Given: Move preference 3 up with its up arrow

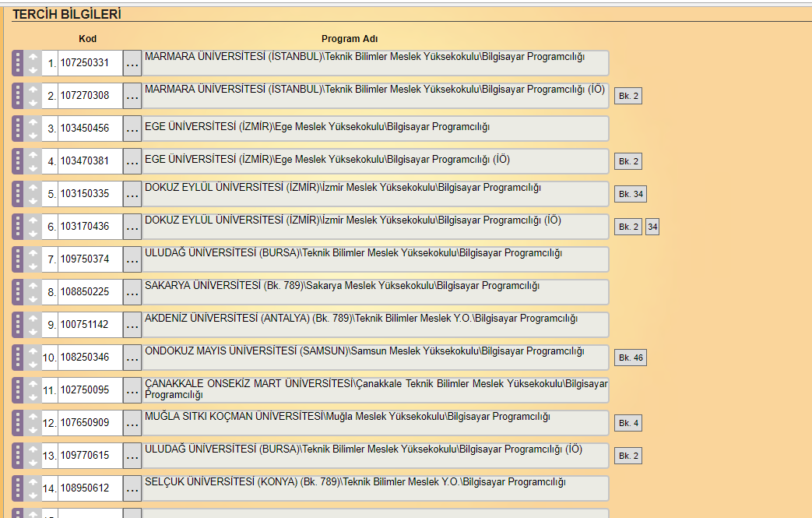Looking at the screenshot, I should pyautogui.click(x=33, y=122).
